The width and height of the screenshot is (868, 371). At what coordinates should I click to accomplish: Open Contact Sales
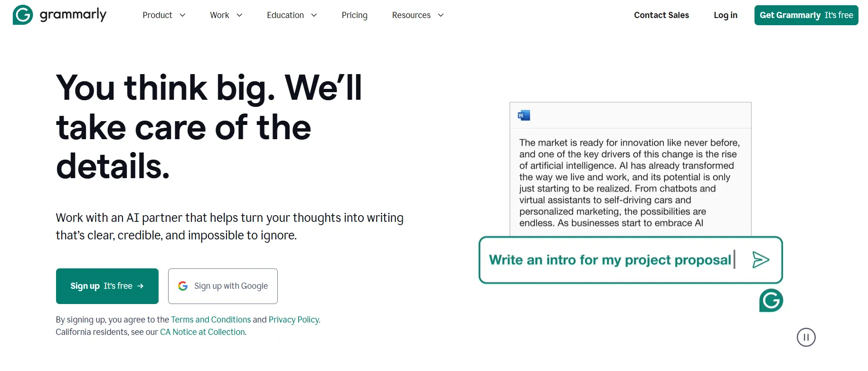661,15
